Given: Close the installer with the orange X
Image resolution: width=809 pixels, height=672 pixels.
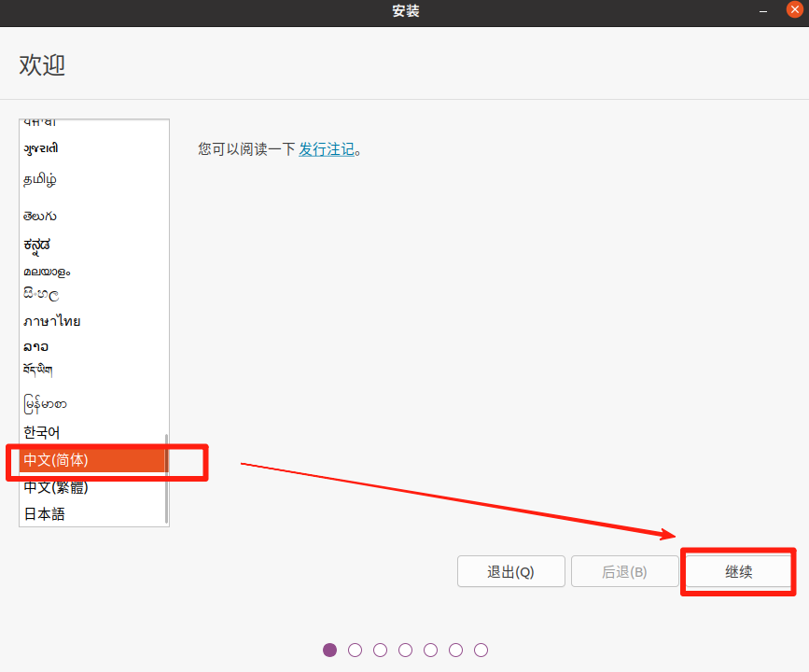Looking at the screenshot, I should (795, 10).
